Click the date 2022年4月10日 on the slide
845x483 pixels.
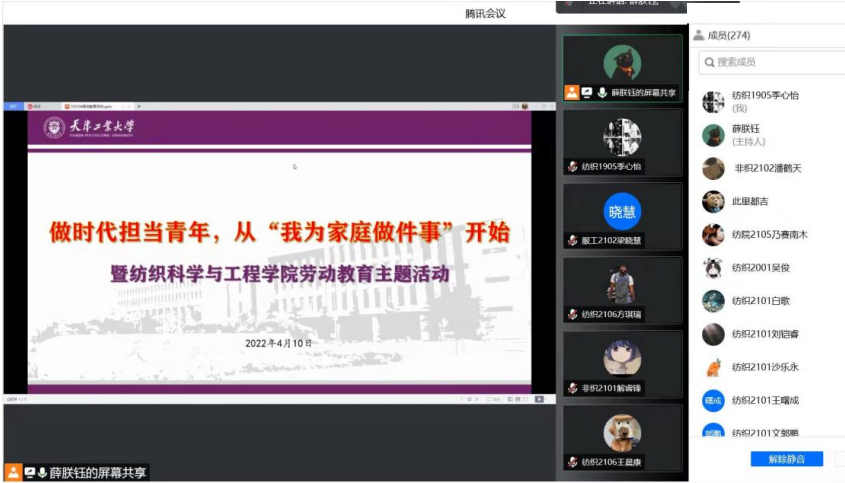[279, 343]
